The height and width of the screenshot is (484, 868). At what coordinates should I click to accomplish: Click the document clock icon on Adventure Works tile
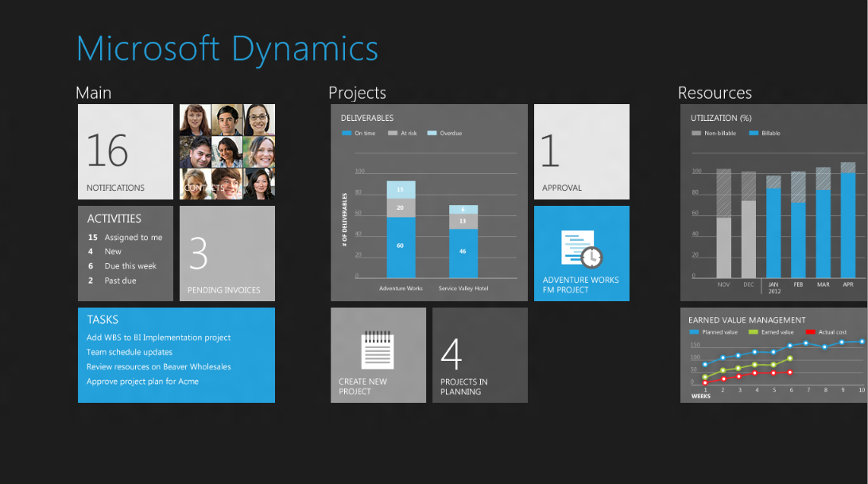[x=581, y=248]
